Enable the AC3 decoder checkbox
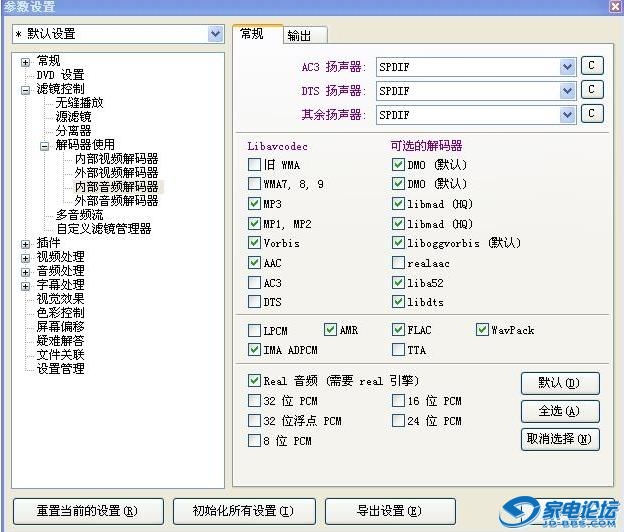The image size is (624, 532). point(254,282)
